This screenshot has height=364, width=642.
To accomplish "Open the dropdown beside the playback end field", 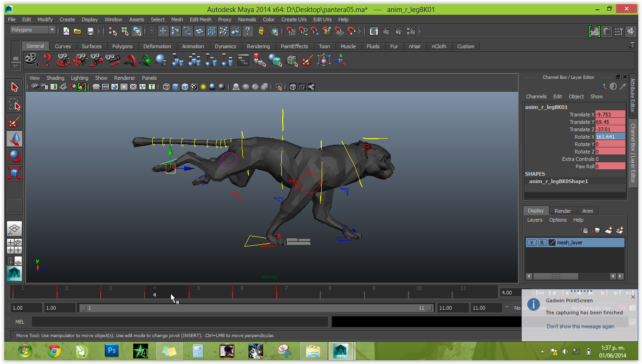I will click(x=506, y=308).
